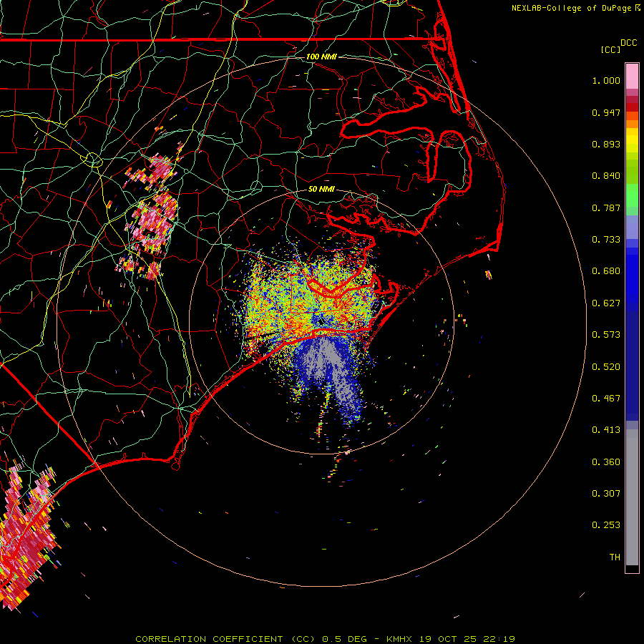The width and height of the screenshot is (644, 644).
Task: Click the 0.787 color scale value
Action: point(606,208)
